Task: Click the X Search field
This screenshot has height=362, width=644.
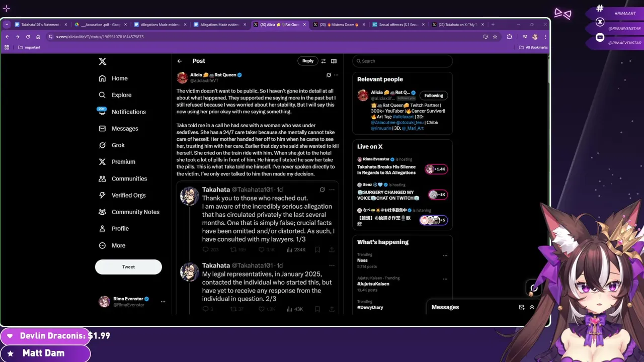Action: click(x=403, y=61)
